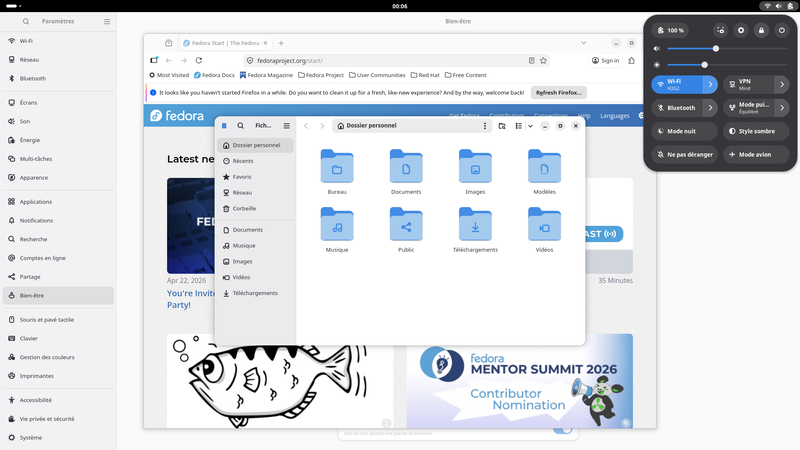Go back in the Files window
The height and width of the screenshot is (450, 800).
point(306,126)
